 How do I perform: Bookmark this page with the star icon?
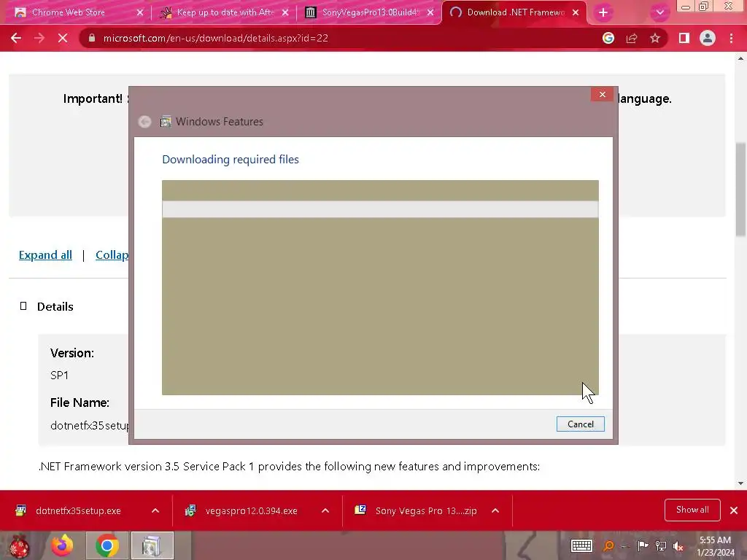[x=655, y=38]
